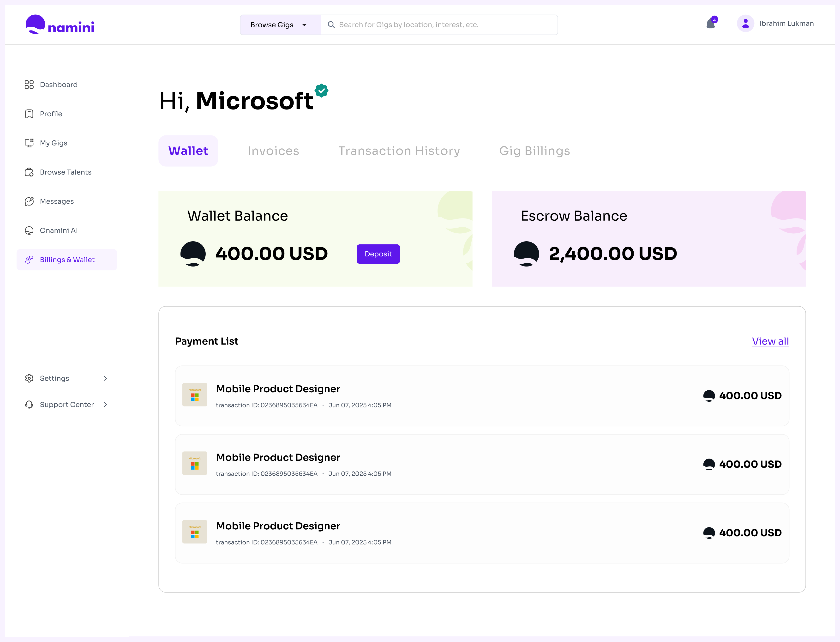Click the View all link
Screen dimensions: 840x642
(770, 341)
